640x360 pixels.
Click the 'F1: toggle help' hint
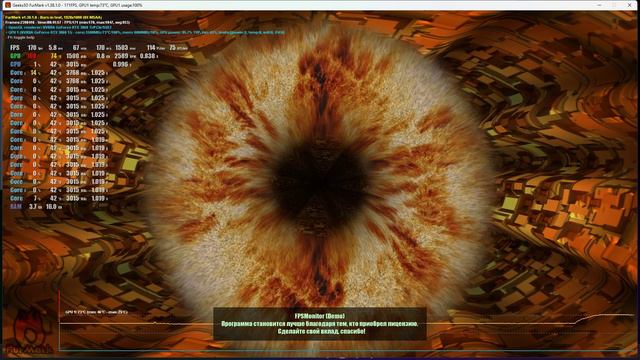pyautogui.click(x=21, y=37)
